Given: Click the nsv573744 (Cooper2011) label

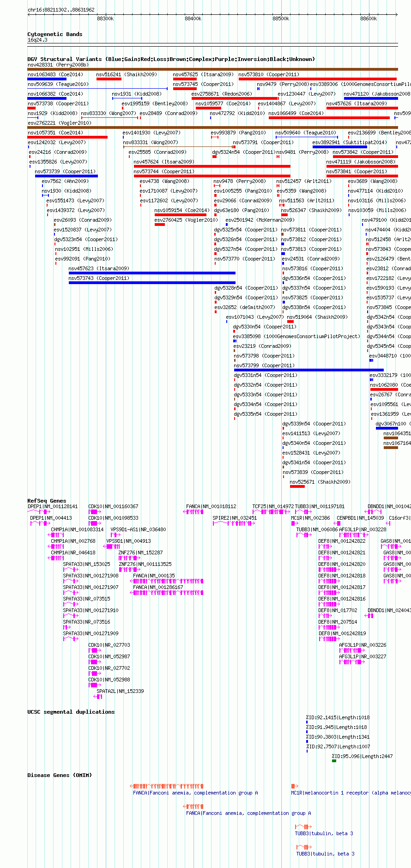Looking at the screenshot, I should (164, 171).
